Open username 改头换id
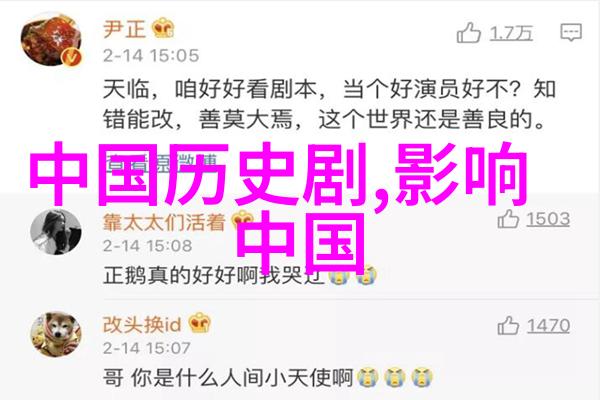Screen dimensions: 600x400 pos(142,325)
